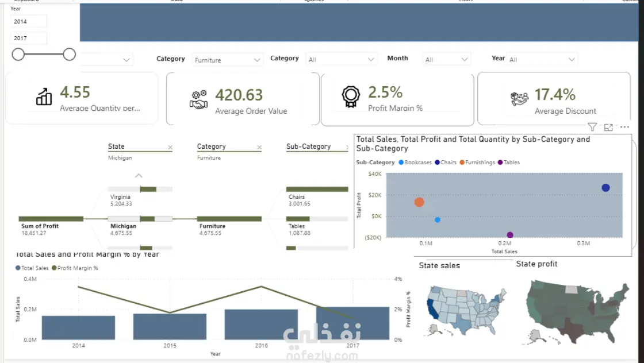Open the filter icon above scatter chart
644x363 pixels.
(x=592, y=127)
